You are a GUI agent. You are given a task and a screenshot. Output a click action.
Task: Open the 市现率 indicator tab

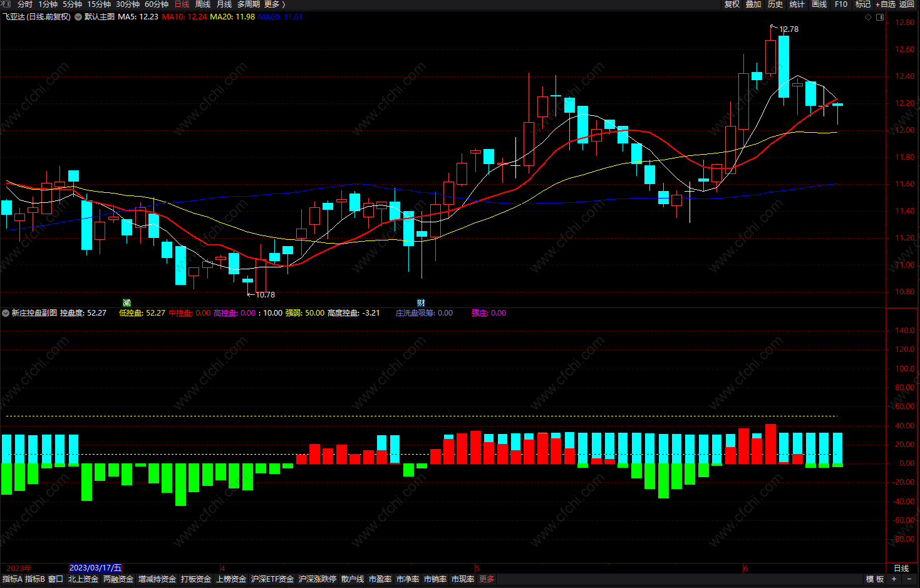pos(463,579)
